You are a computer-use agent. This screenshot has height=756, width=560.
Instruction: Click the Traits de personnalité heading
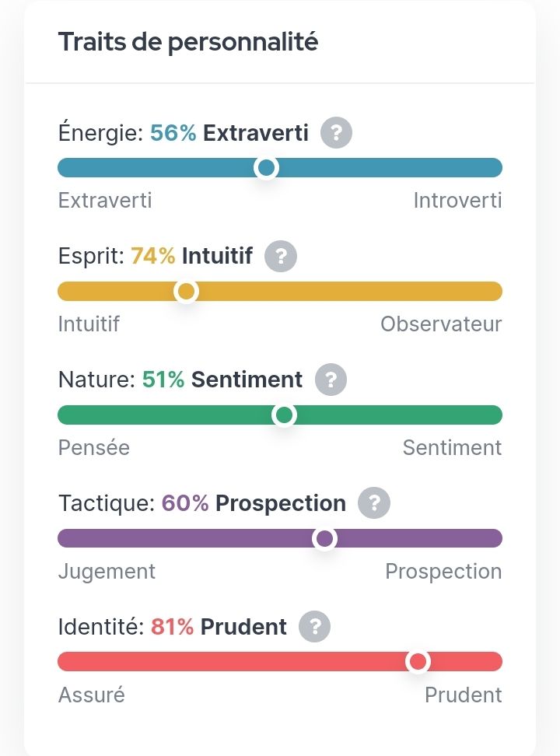click(188, 42)
